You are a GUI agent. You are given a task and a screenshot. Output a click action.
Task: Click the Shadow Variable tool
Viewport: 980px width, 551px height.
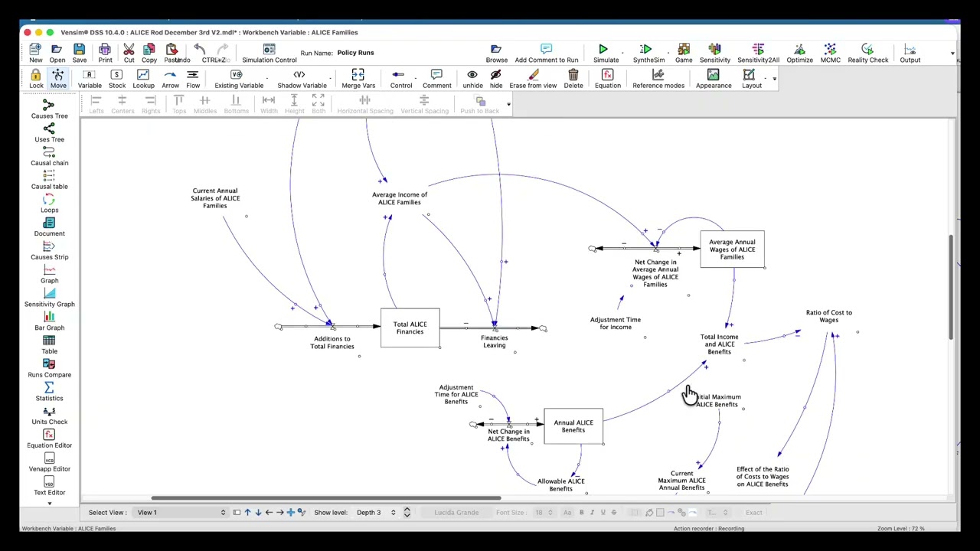302,79
